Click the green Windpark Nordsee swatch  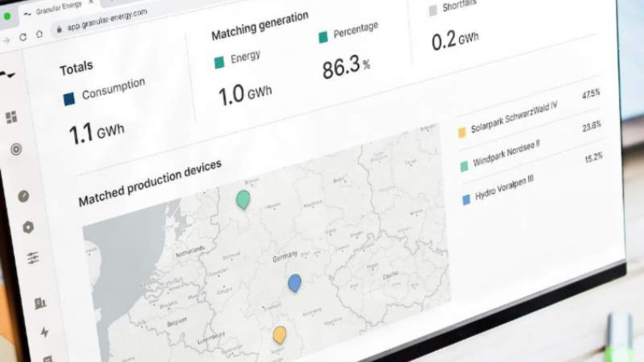pos(464,166)
